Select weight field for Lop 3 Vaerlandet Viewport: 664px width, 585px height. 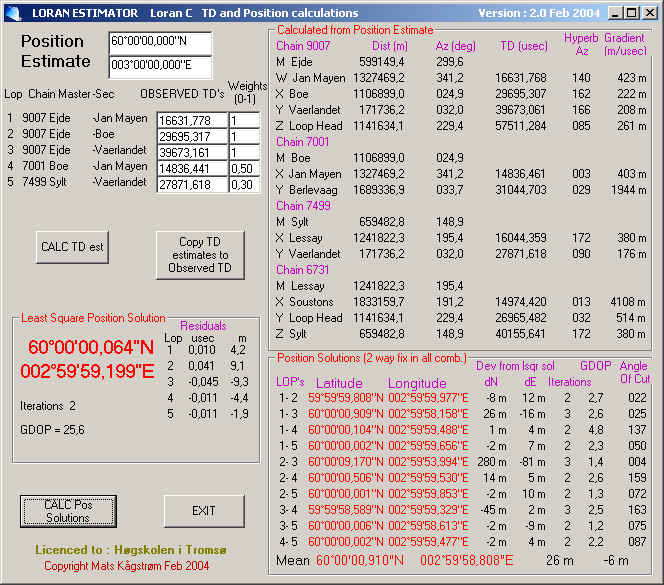244,152
